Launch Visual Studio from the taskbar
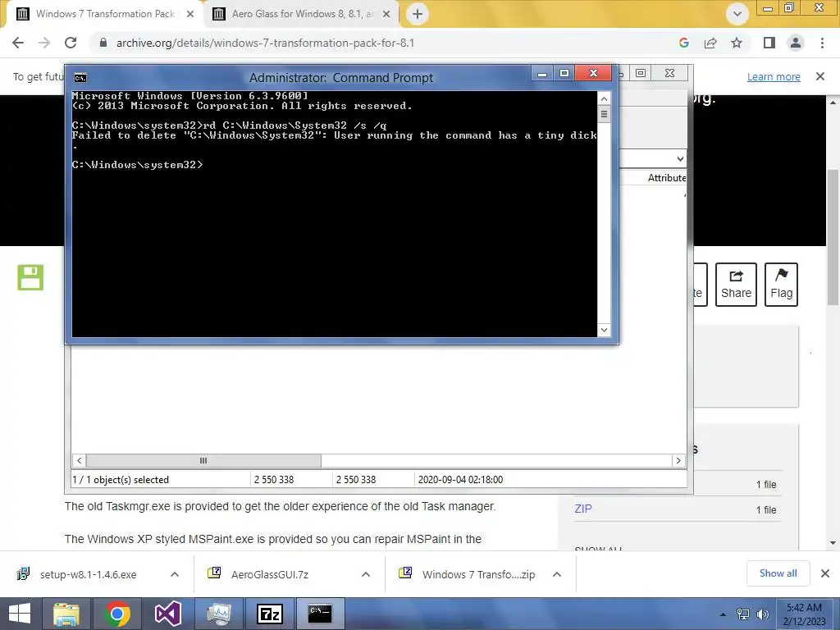 (167, 614)
